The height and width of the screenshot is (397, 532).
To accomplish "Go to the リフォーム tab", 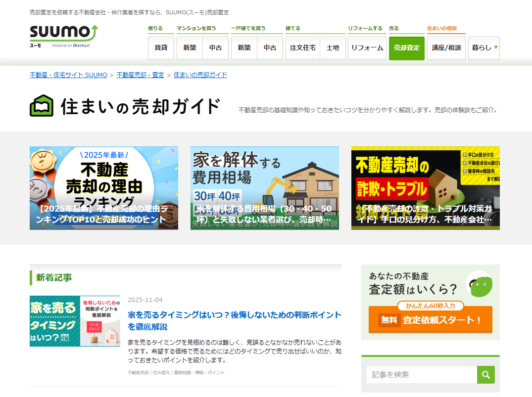I will pos(367,48).
